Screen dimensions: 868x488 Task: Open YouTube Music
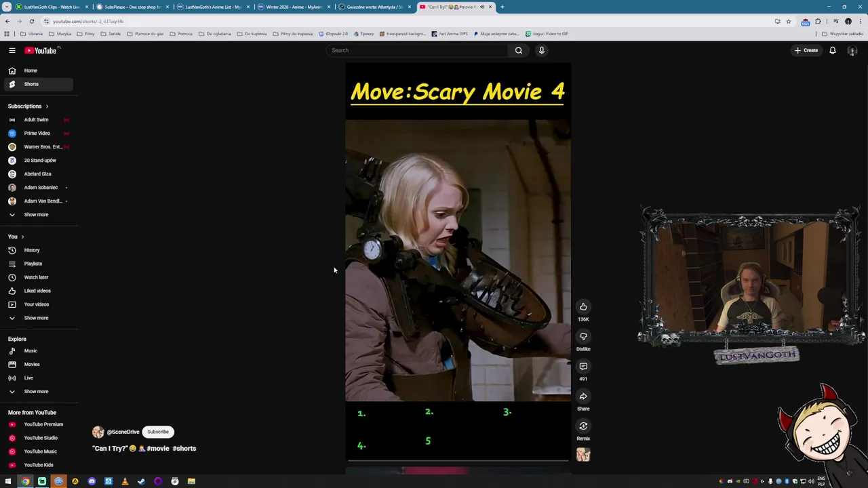point(37,451)
